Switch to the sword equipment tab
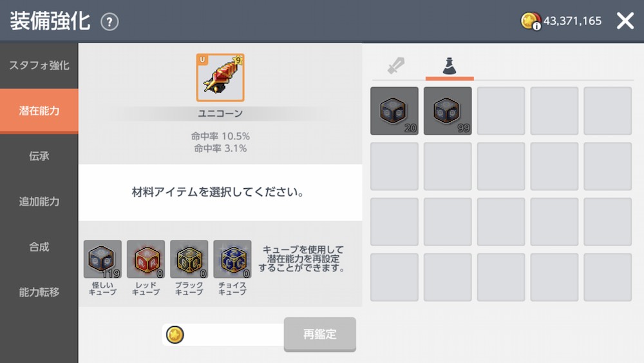The height and width of the screenshot is (363, 644). click(x=396, y=66)
